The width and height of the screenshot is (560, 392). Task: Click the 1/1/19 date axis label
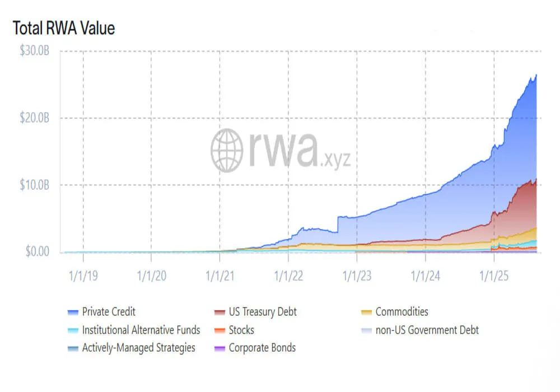tap(83, 276)
